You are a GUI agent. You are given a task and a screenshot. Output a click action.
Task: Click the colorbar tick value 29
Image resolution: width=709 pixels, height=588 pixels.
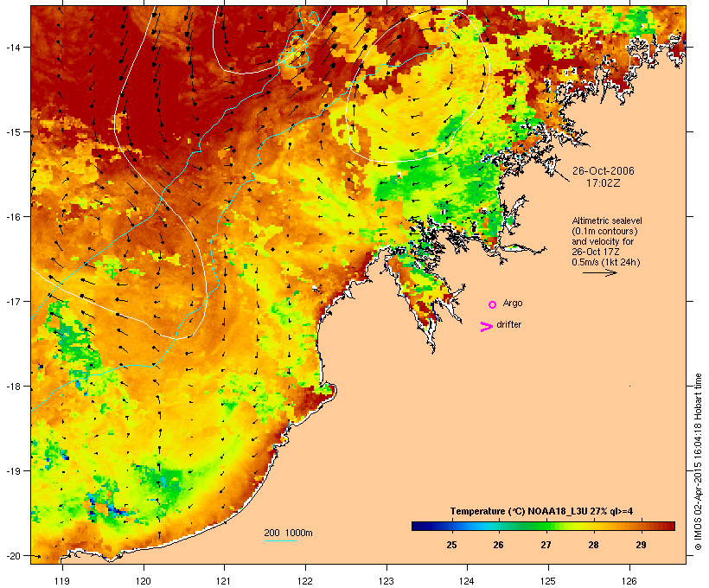pyautogui.click(x=641, y=545)
